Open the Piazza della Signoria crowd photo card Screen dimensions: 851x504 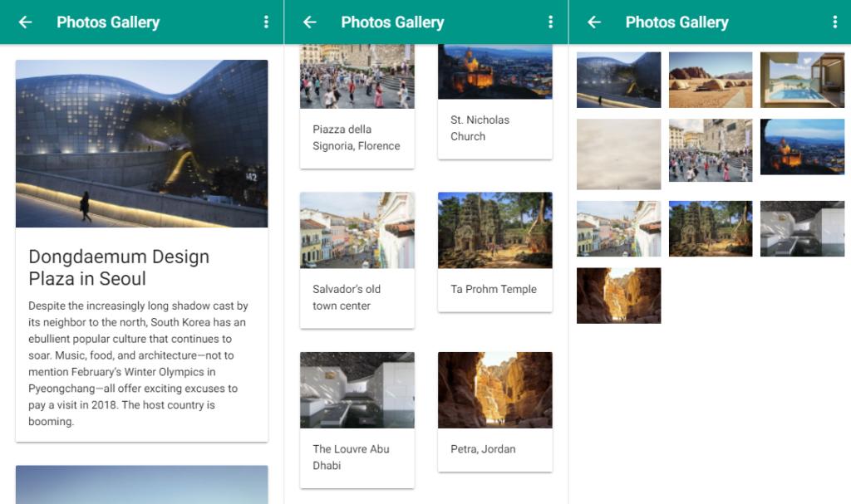pyautogui.click(x=357, y=76)
